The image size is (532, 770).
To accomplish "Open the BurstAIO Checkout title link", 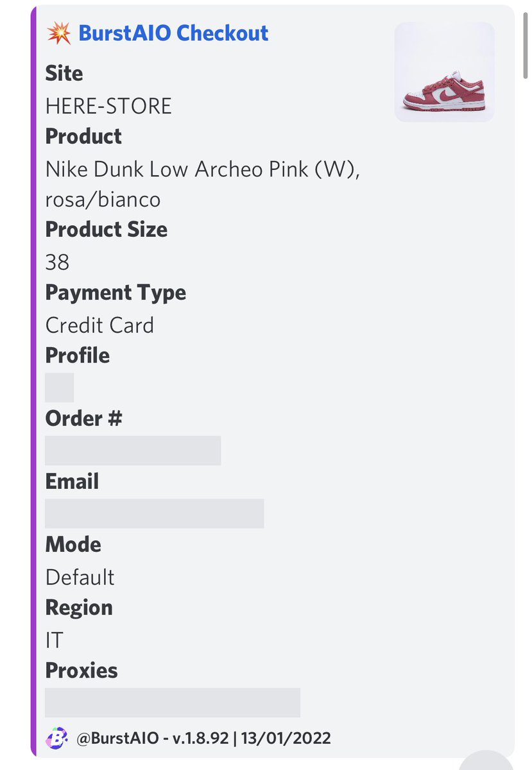I will pos(173,33).
